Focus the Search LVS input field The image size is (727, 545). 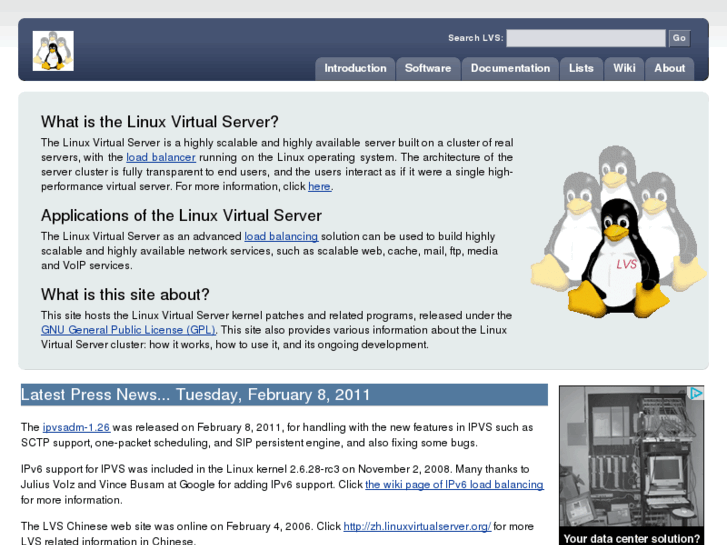click(x=586, y=38)
